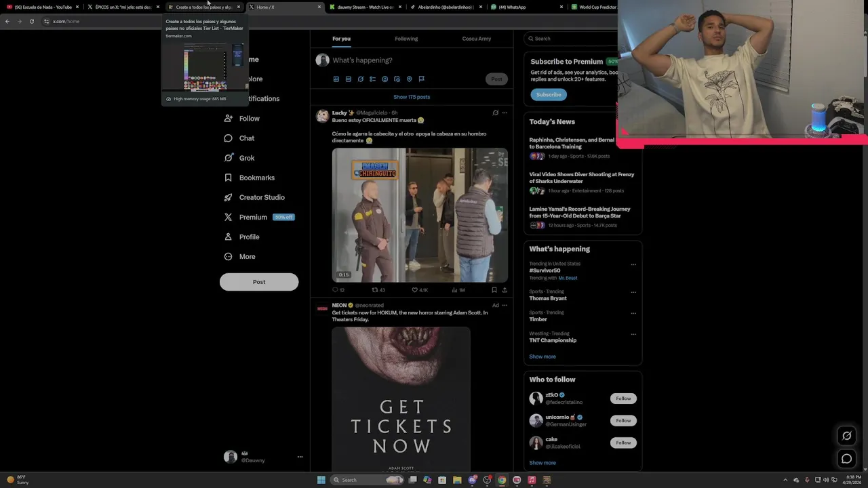Reply to Lucky's post
Image resolution: width=868 pixels, height=488 pixels.
tap(338, 290)
